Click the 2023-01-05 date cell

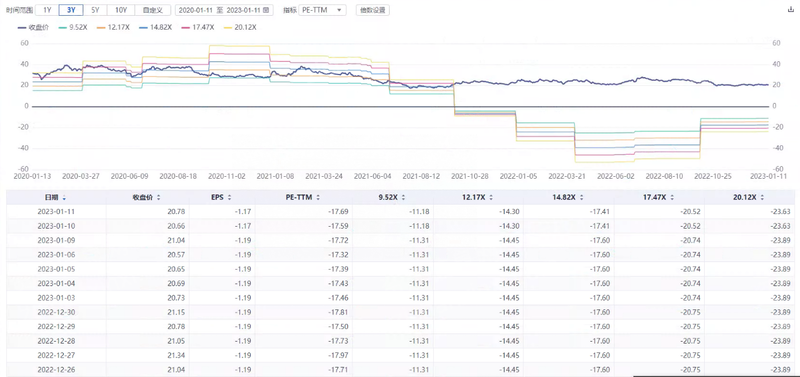55,269
